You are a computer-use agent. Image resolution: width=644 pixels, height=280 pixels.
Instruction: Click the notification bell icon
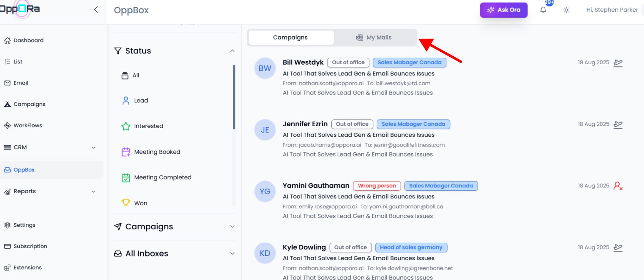pos(543,10)
